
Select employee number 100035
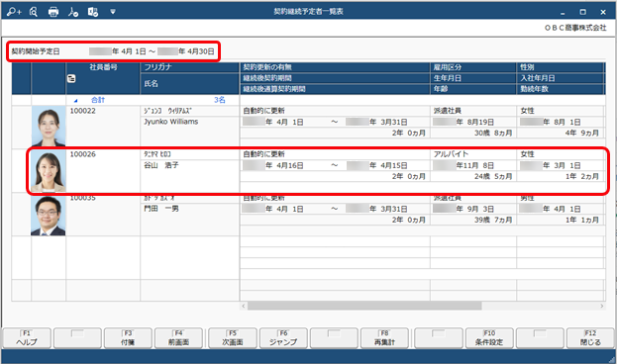tap(82, 198)
